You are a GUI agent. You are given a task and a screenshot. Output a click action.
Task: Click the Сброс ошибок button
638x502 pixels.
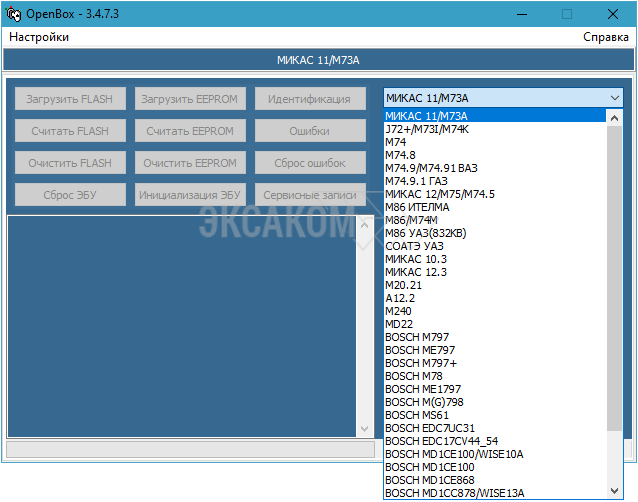coord(310,163)
